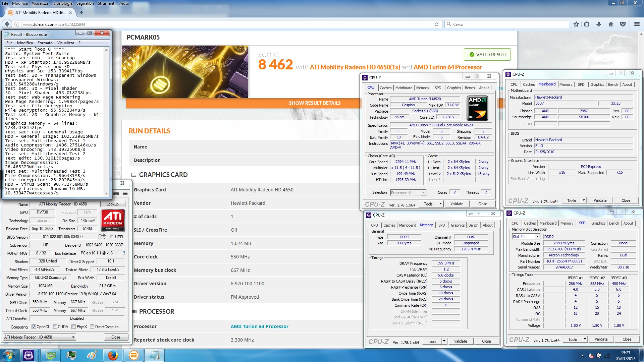644x362 pixels.
Task: Open a new Firefox tab with plus
Action: tap(81, 13)
